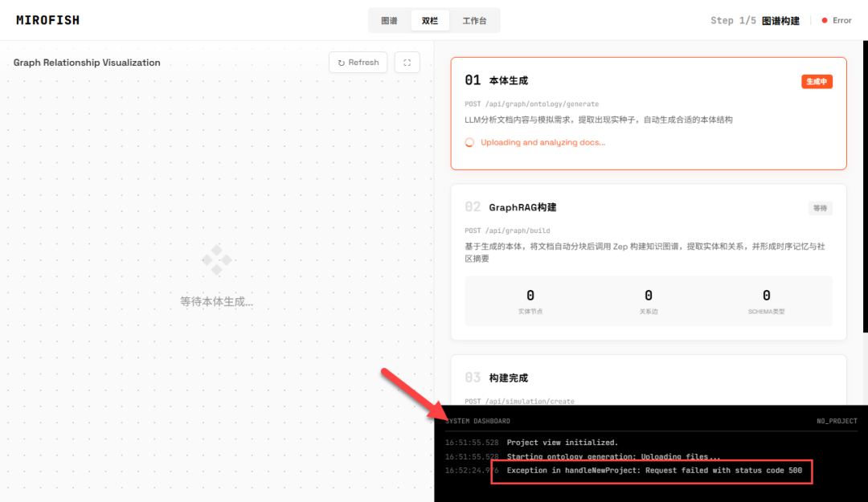Image resolution: width=868 pixels, height=502 pixels.
Task: Switch to the 双栏 view tab
Action: (x=429, y=20)
